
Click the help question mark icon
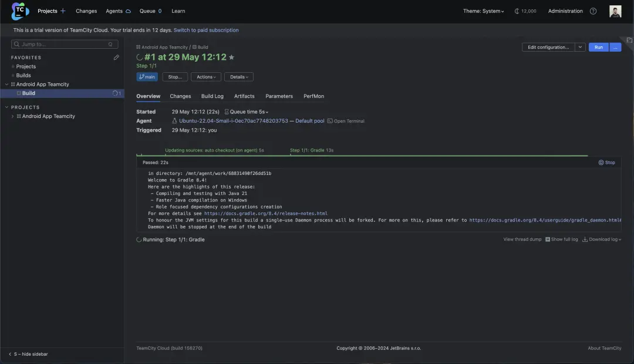593,11
